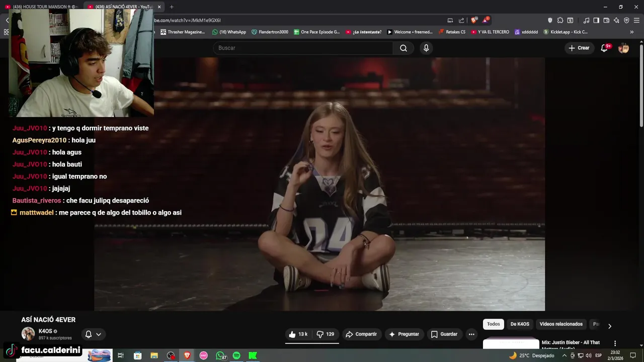
Task: Open Brave Rewards triangle icon
Action: [485, 20]
